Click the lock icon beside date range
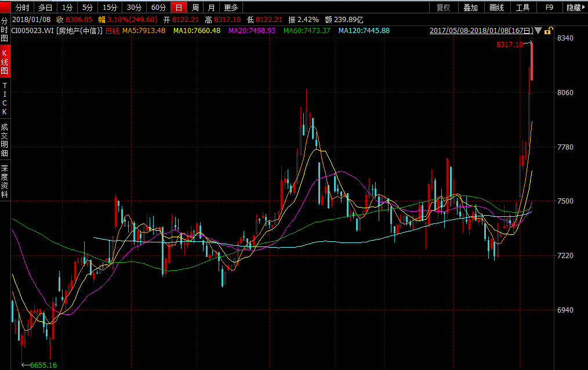This screenshot has width=588, height=370. [x=548, y=31]
